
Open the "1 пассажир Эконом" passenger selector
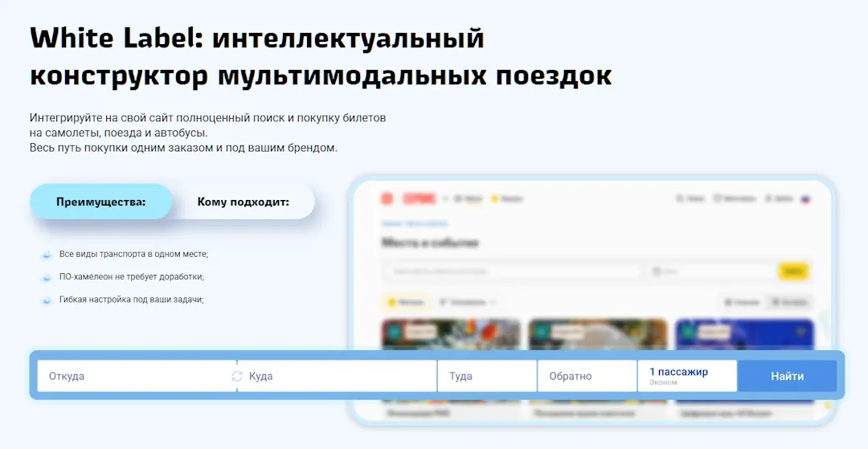coord(687,376)
